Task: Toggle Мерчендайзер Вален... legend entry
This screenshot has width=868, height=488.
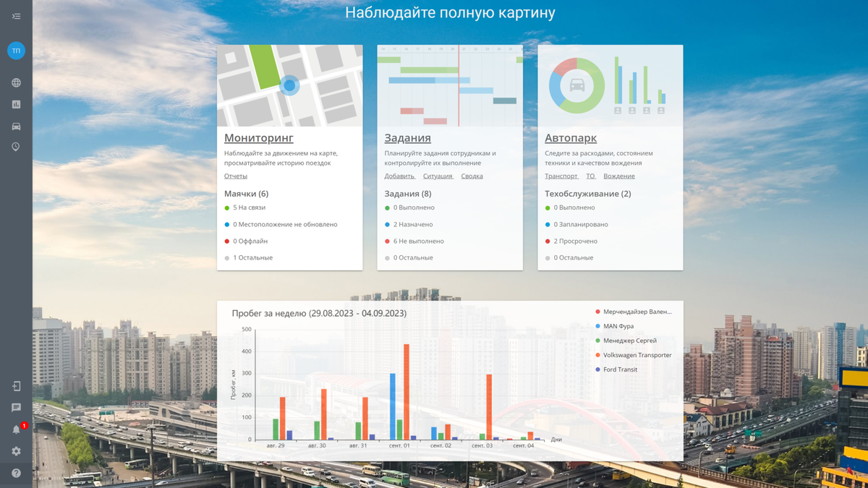Action: [633, 312]
